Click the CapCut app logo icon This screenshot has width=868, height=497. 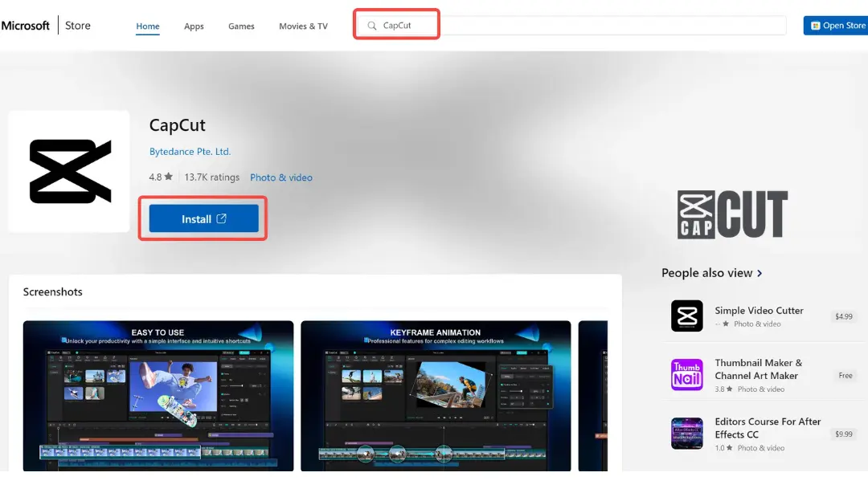click(68, 172)
